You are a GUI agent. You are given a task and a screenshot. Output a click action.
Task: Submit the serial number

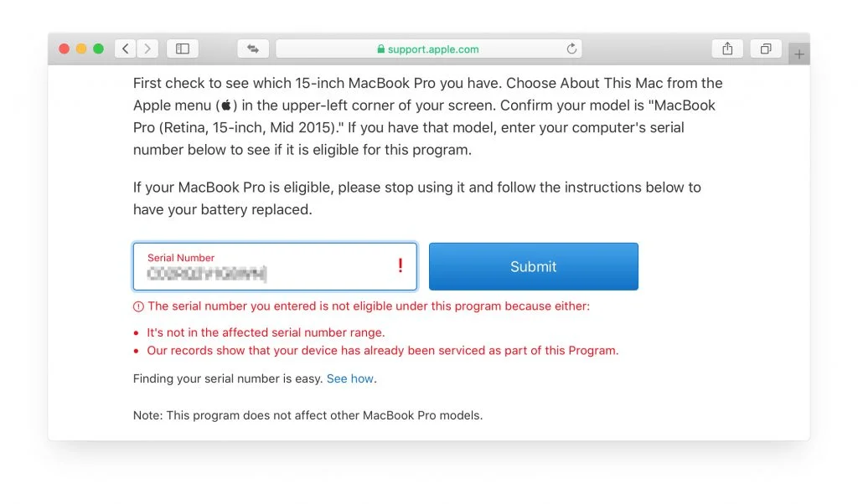tap(534, 266)
